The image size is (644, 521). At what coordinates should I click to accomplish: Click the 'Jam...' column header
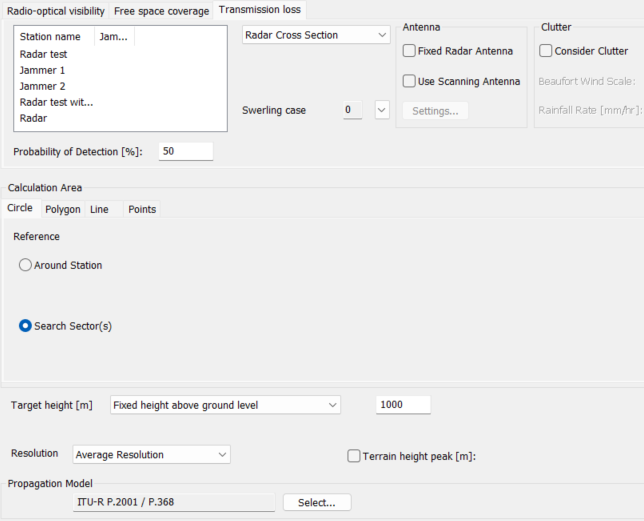point(114,37)
